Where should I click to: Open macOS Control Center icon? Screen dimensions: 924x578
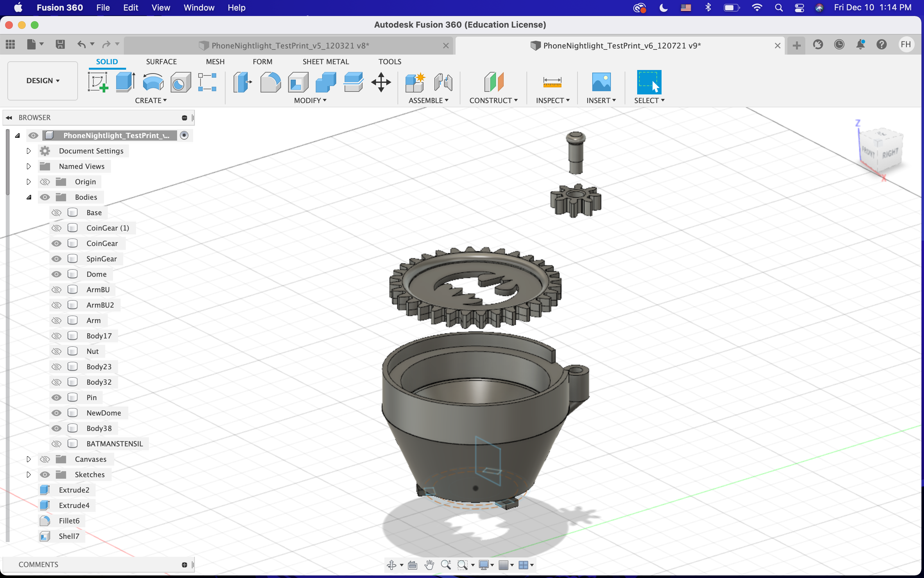click(x=799, y=8)
